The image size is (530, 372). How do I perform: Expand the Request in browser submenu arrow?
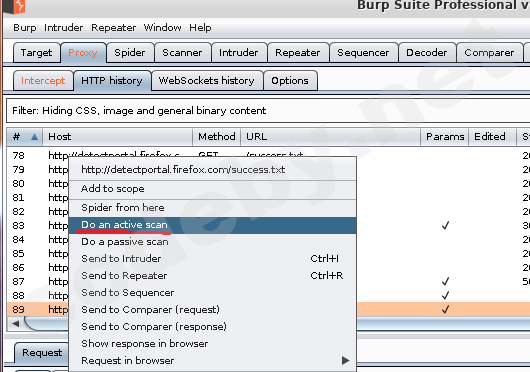[345, 361]
